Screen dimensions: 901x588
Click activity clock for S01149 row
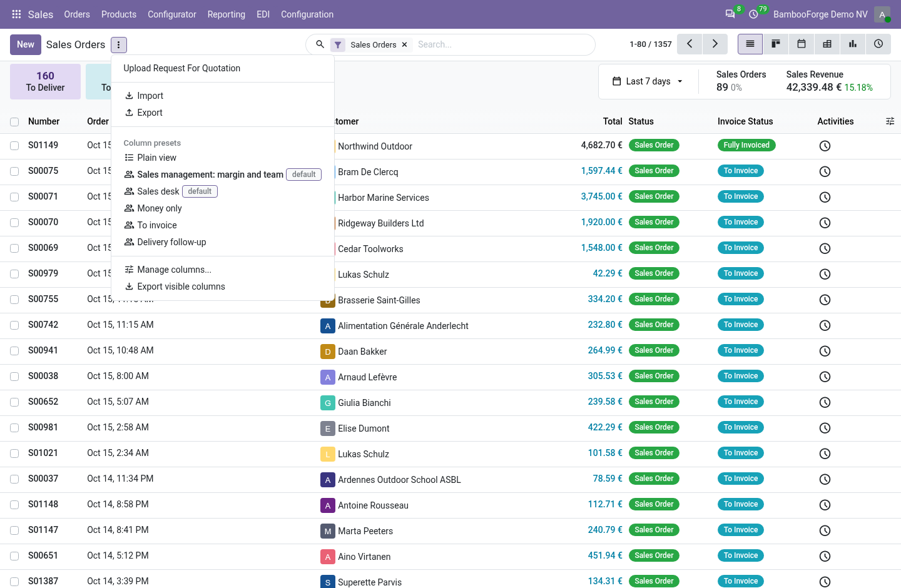point(825,146)
